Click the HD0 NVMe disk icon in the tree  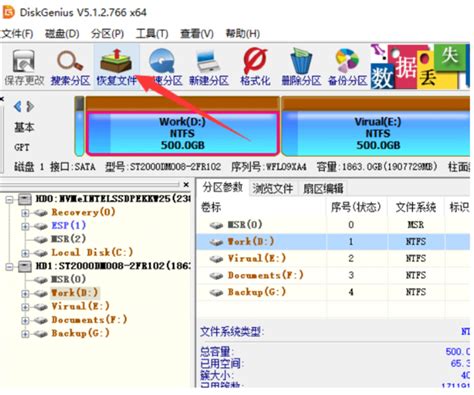tap(25, 199)
